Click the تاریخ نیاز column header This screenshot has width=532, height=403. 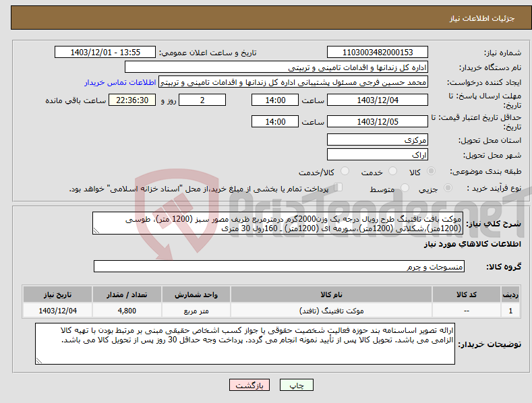tap(58, 294)
